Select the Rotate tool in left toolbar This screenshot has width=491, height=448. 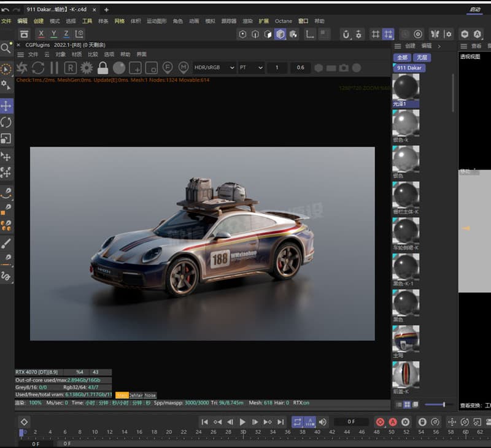pos(6,122)
